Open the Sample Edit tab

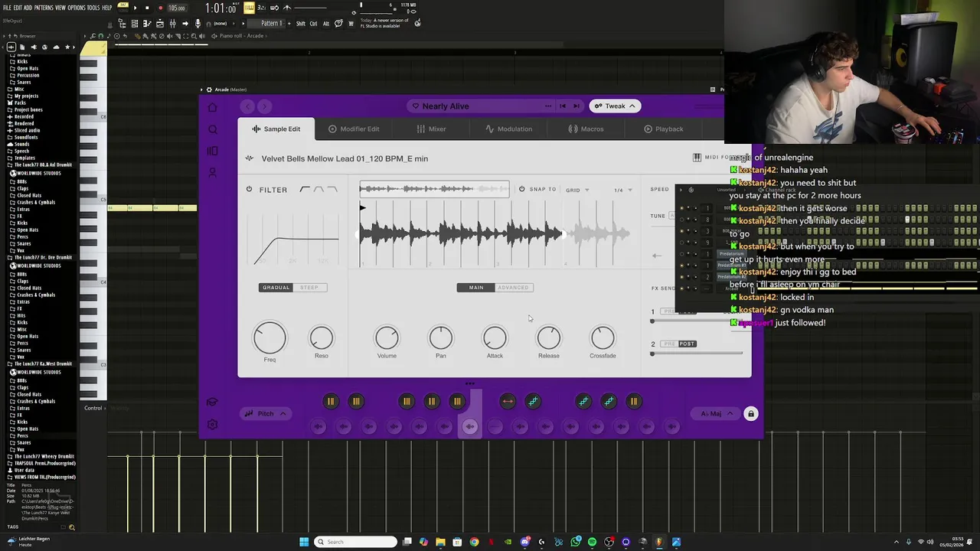276,129
